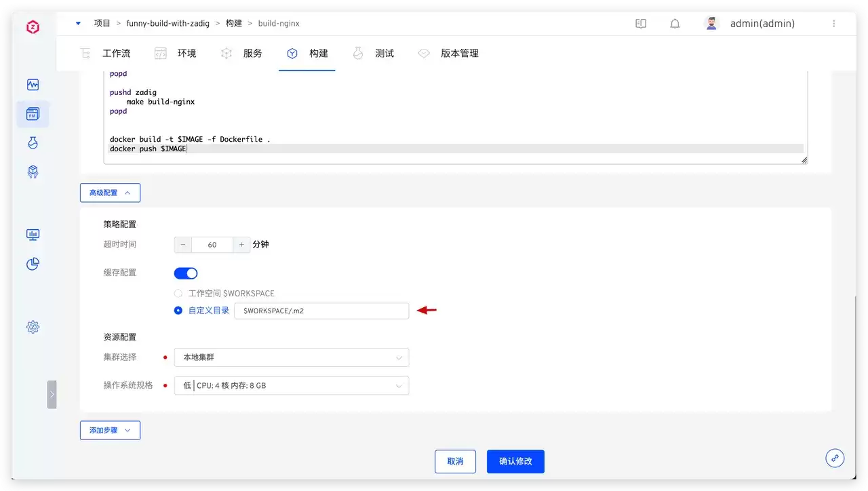Open the 操作系统规格 dropdown
Viewport: 868px width, 491px height.
[x=292, y=386]
